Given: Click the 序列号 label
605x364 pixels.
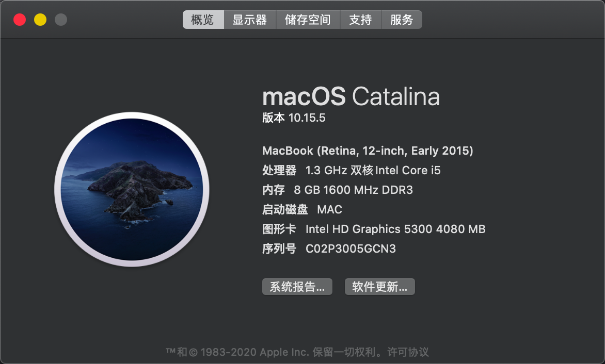Looking at the screenshot, I should pyautogui.click(x=279, y=249).
